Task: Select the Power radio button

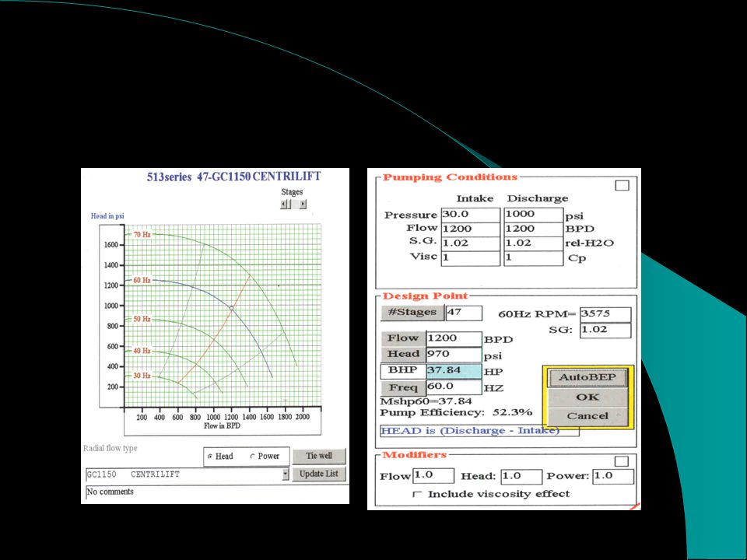Action: coord(252,457)
